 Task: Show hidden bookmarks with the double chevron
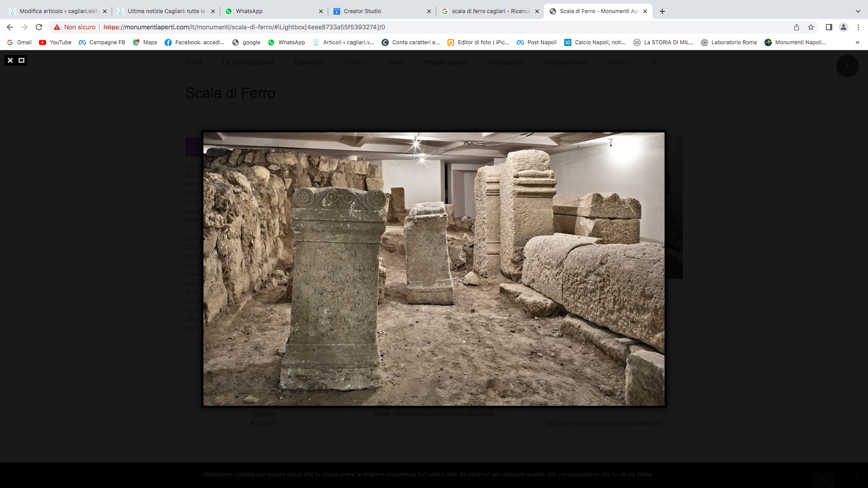(x=858, y=42)
